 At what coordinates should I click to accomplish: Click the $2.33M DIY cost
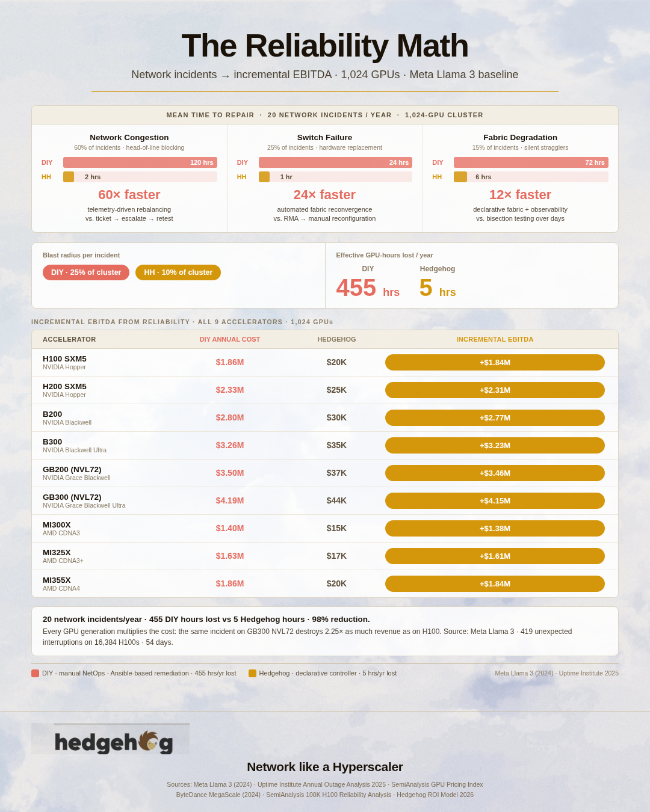pyautogui.click(x=230, y=390)
